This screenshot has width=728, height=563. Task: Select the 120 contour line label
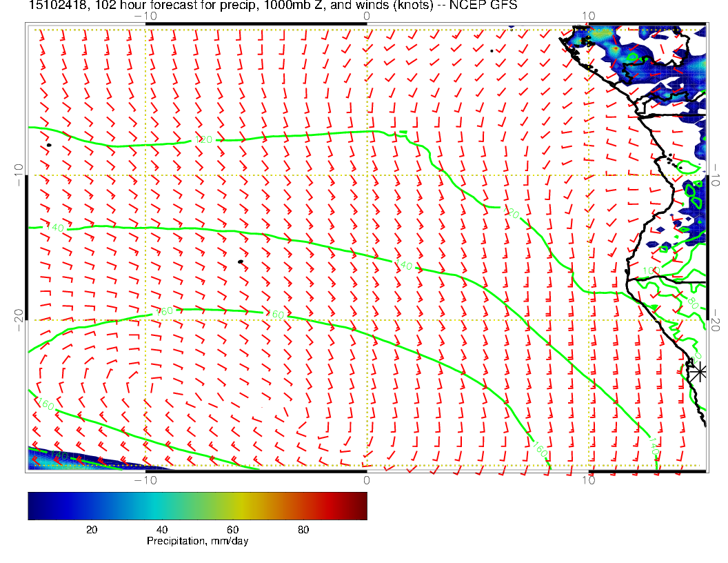203,140
